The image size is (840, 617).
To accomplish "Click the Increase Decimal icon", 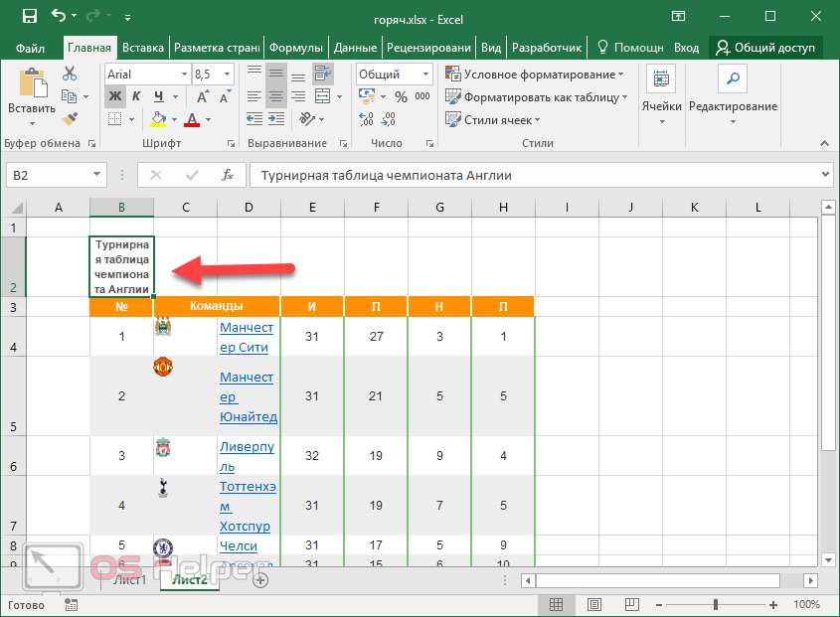I will coord(365,118).
